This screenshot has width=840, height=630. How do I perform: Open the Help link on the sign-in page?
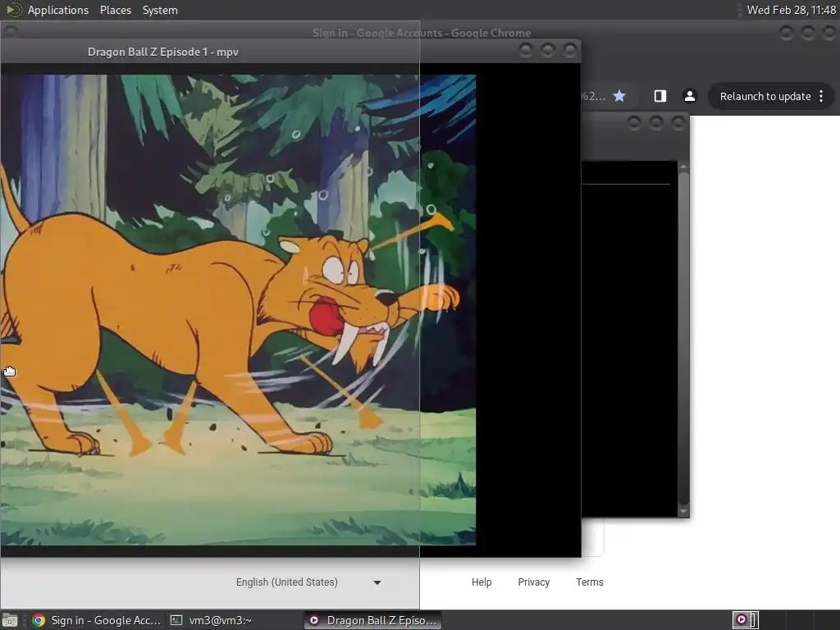click(481, 582)
